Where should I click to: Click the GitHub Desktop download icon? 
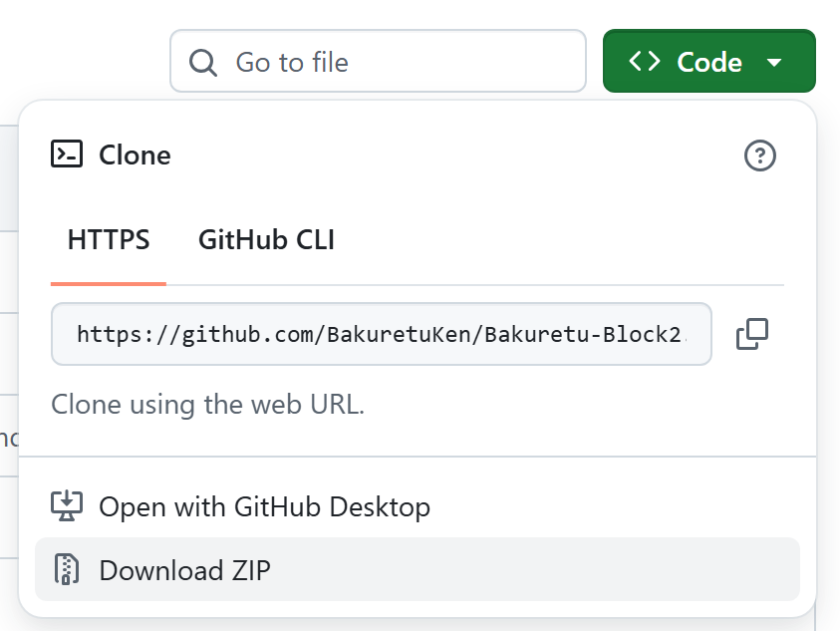[67, 506]
